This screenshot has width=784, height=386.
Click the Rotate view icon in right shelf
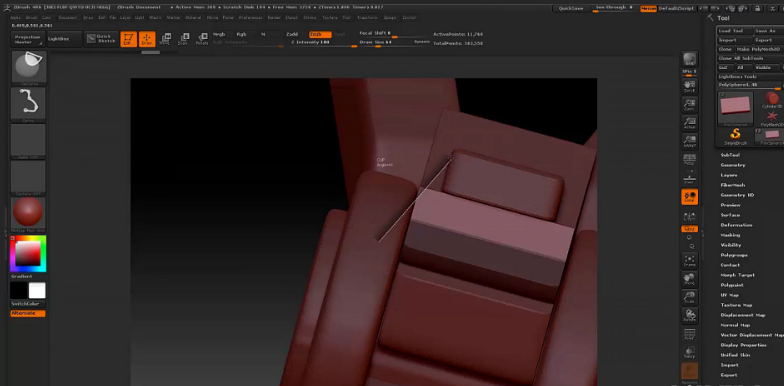[690, 316]
